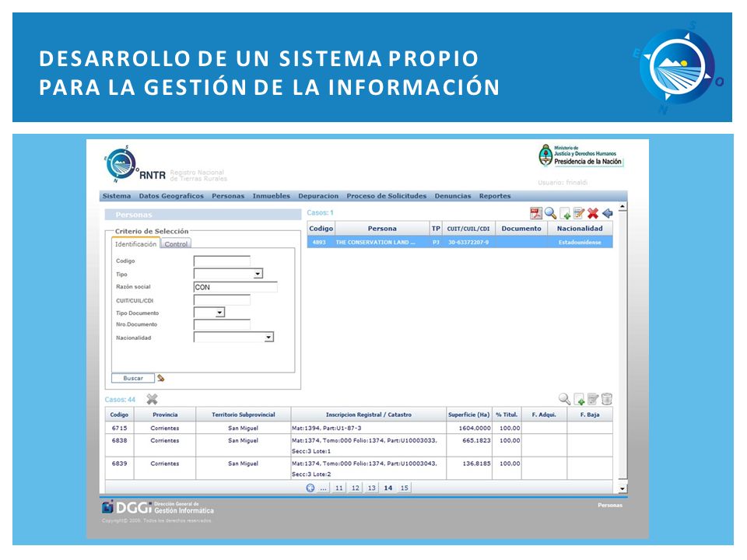This screenshot has height=560, width=747.
Task: Add new person record icon
Action: click(565, 213)
